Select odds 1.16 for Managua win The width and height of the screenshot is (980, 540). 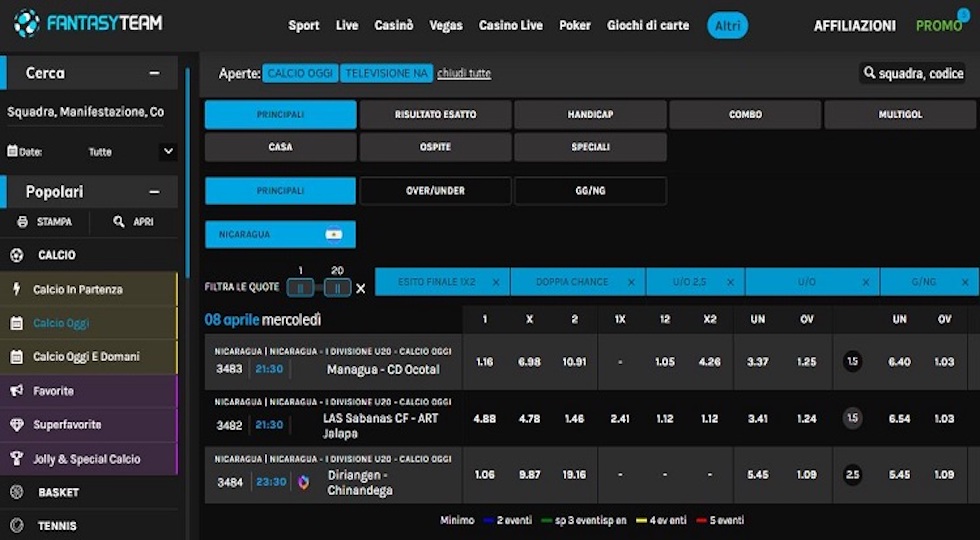(485, 362)
